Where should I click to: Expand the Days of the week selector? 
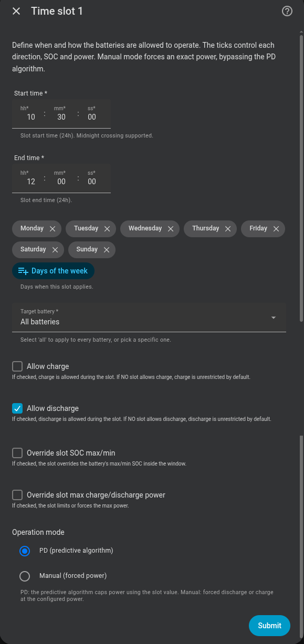click(x=54, y=271)
